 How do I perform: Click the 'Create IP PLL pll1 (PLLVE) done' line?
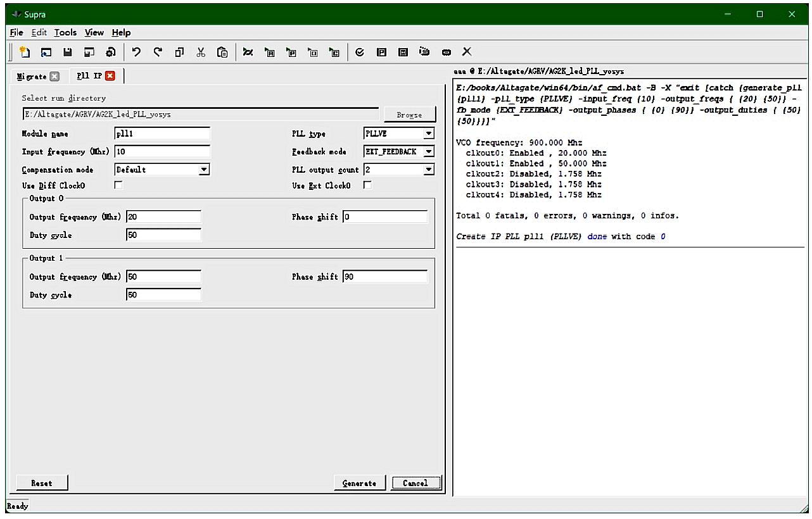(x=561, y=237)
